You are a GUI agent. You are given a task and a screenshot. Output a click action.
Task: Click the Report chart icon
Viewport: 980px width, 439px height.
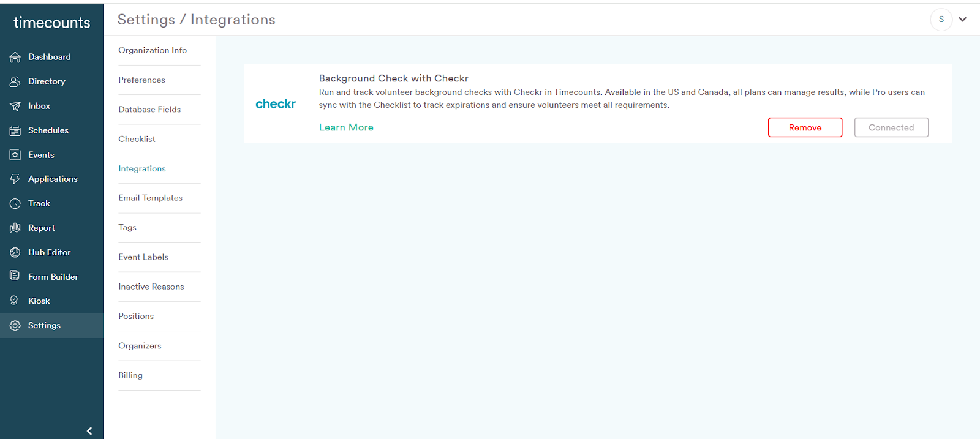[x=15, y=228]
